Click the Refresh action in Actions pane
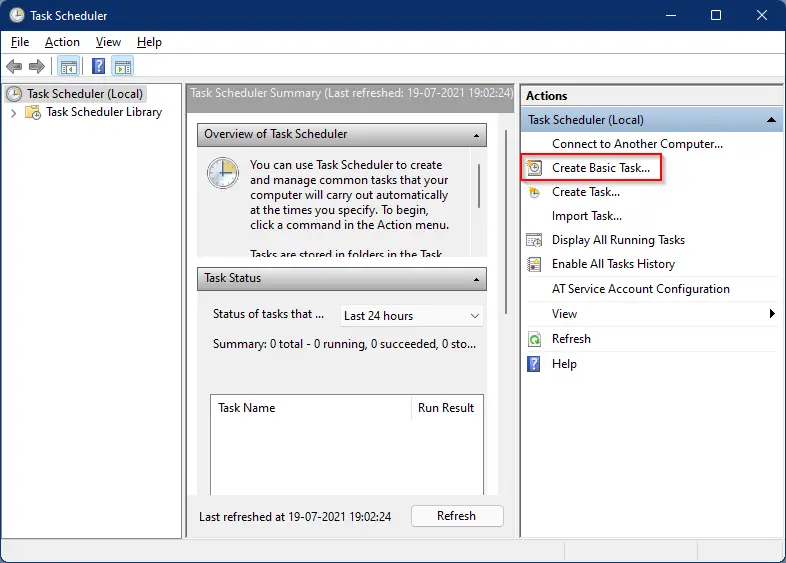Screen dimensions: 786x563 click(571, 339)
